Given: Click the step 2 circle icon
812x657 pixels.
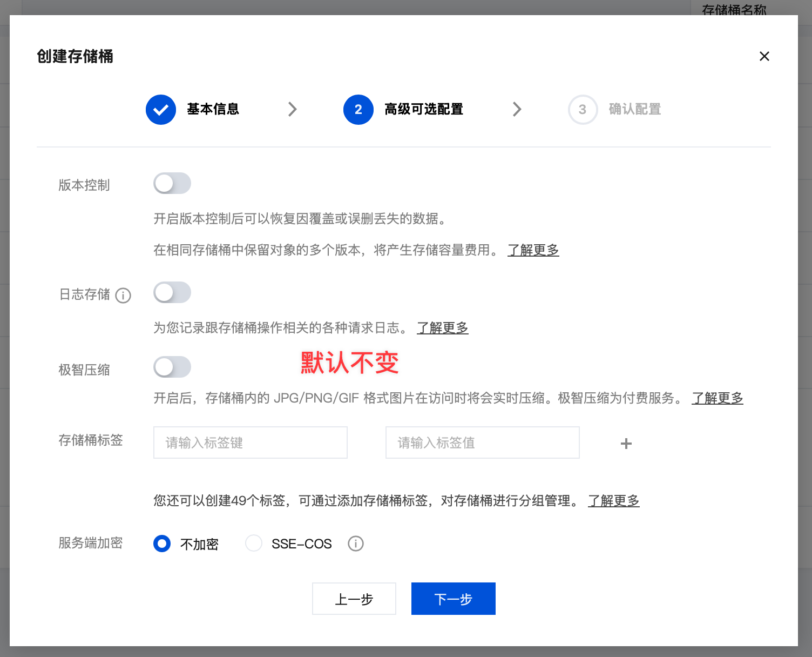Looking at the screenshot, I should point(358,109).
